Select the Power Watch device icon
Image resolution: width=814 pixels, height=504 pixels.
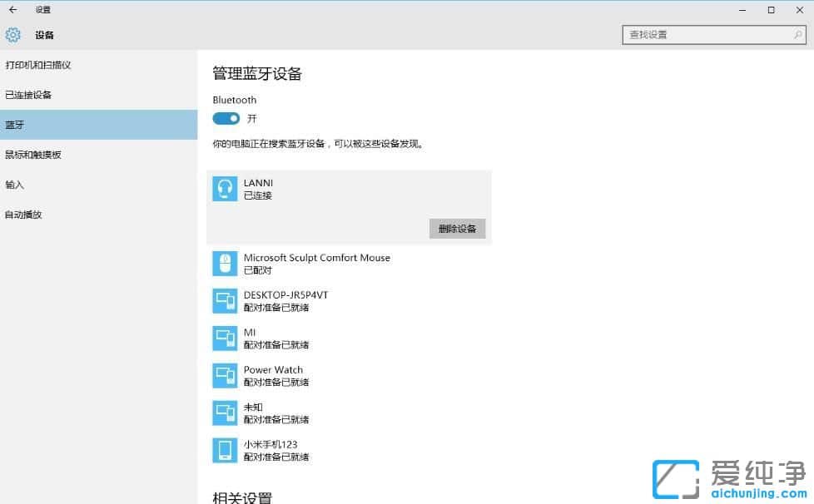pyautogui.click(x=225, y=375)
